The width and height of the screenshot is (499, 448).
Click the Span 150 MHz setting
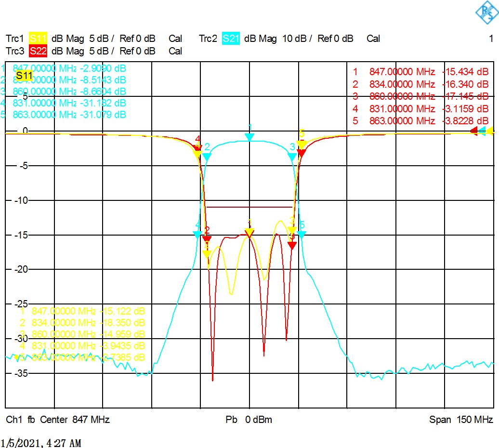pyautogui.click(x=461, y=420)
